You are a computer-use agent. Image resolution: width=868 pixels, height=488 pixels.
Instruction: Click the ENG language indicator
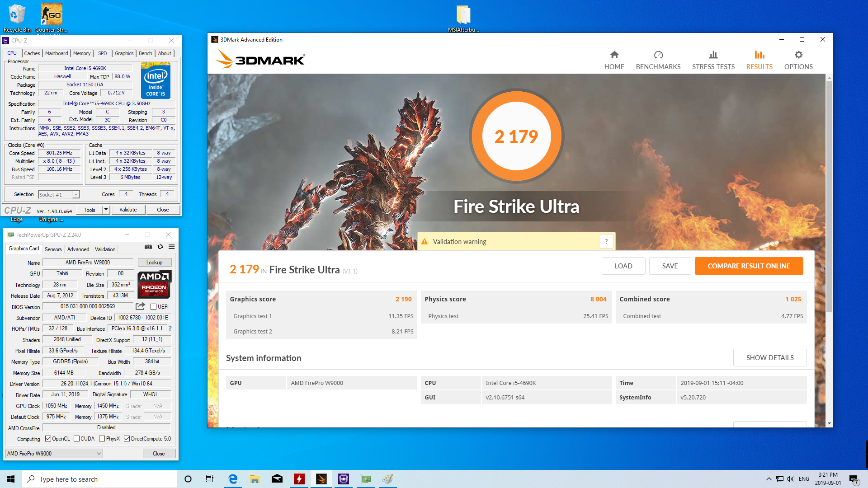pyautogui.click(x=804, y=479)
